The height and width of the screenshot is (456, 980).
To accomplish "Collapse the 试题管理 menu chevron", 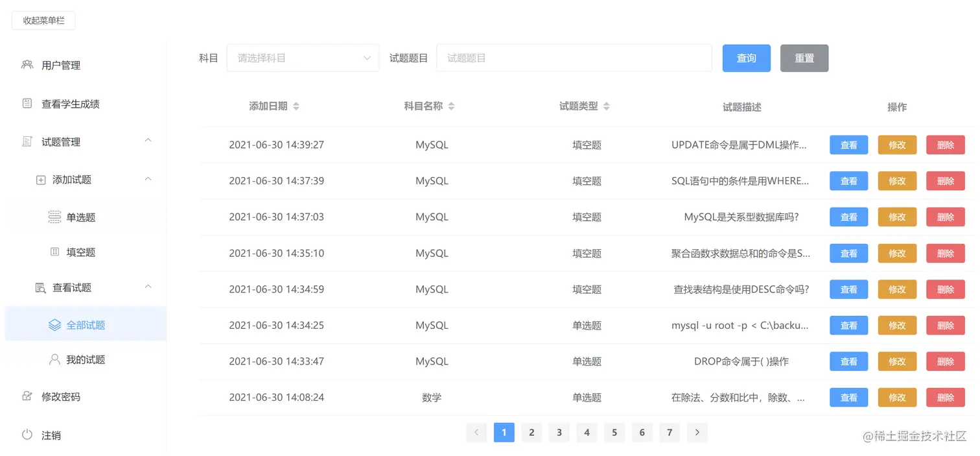I will tap(148, 141).
